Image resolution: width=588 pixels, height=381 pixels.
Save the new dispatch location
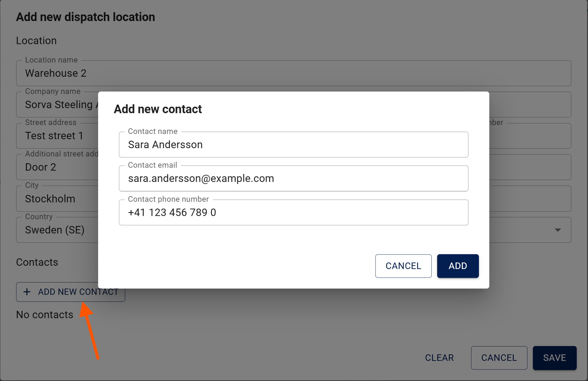click(554, 358)
